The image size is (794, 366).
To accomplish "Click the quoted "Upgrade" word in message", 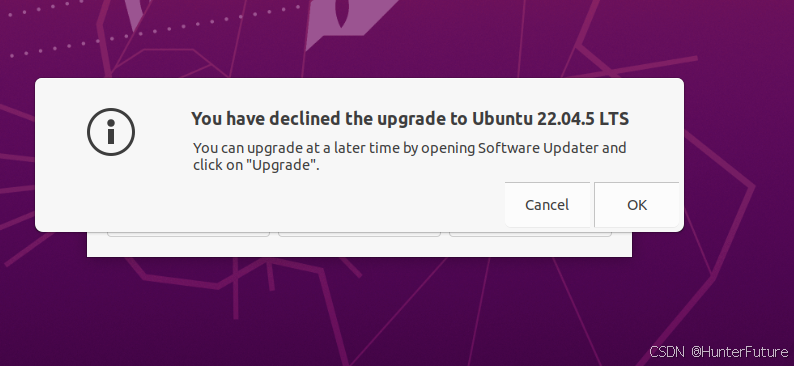I will [x=281, y=165].
